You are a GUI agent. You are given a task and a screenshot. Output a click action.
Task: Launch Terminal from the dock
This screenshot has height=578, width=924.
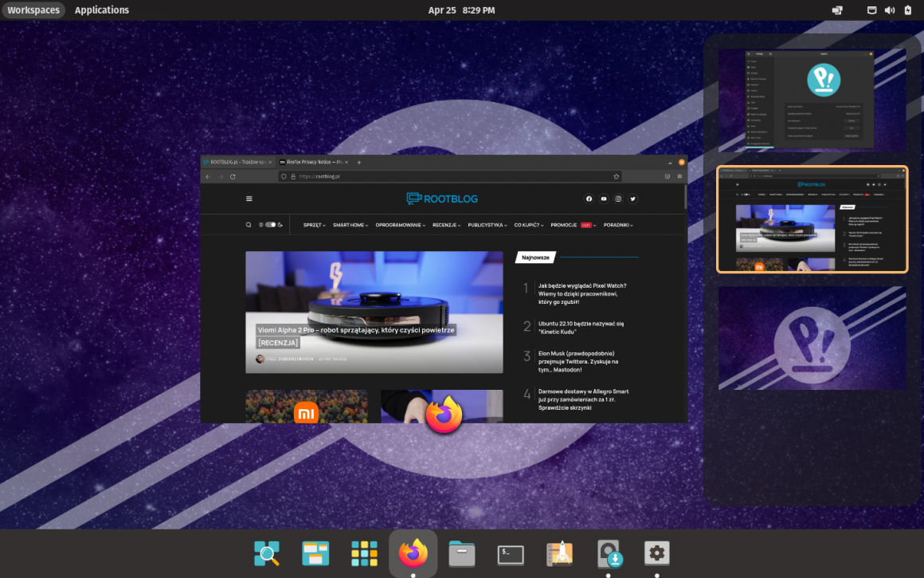[x=511, y=553]
